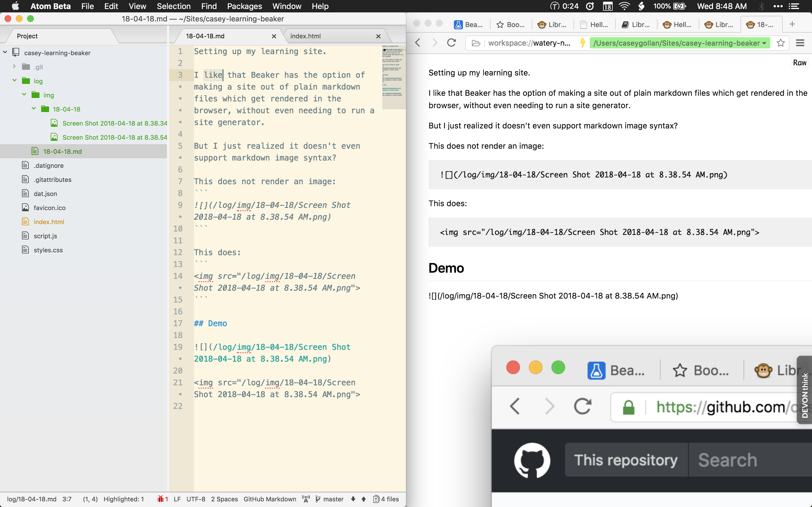This screenshot has width=812, height=507.
Task: Reload the current Beaker page
Action: tap(451, 43)
